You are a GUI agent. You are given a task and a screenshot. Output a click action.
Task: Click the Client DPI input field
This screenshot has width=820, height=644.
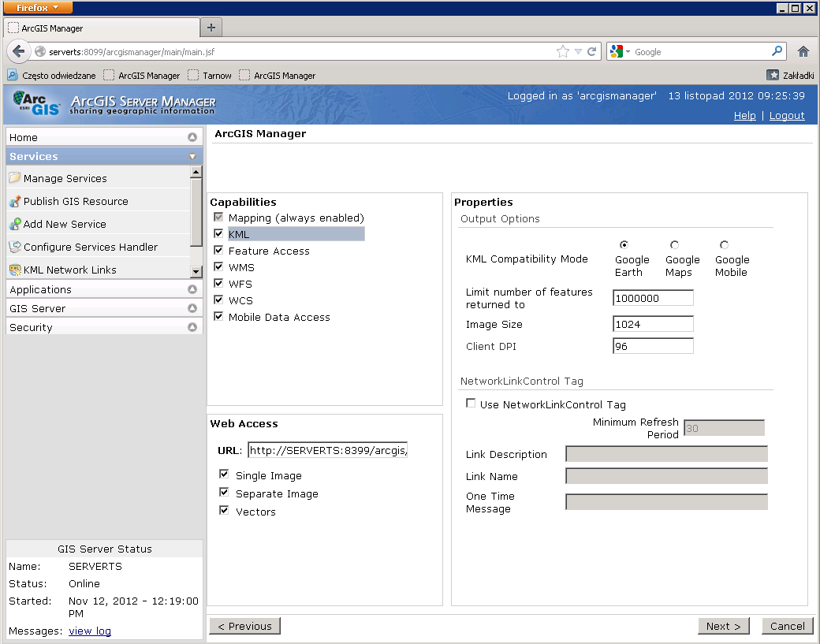(x=653, y=346)
